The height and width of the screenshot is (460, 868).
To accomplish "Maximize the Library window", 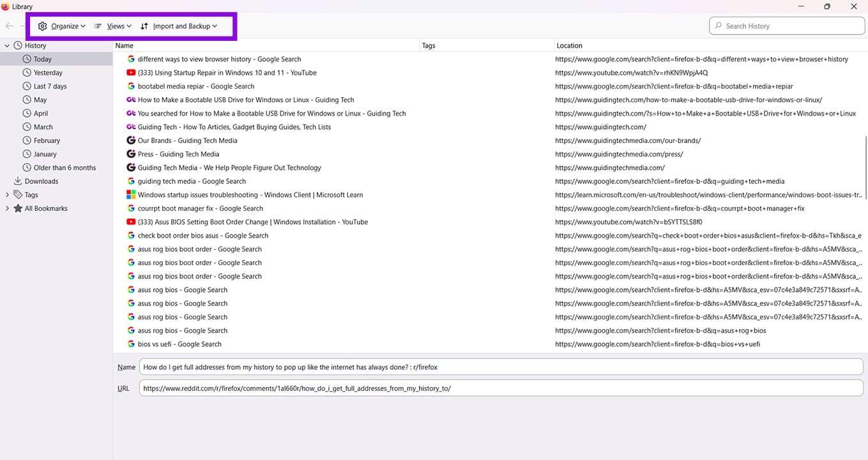I will tap(826, 6).
